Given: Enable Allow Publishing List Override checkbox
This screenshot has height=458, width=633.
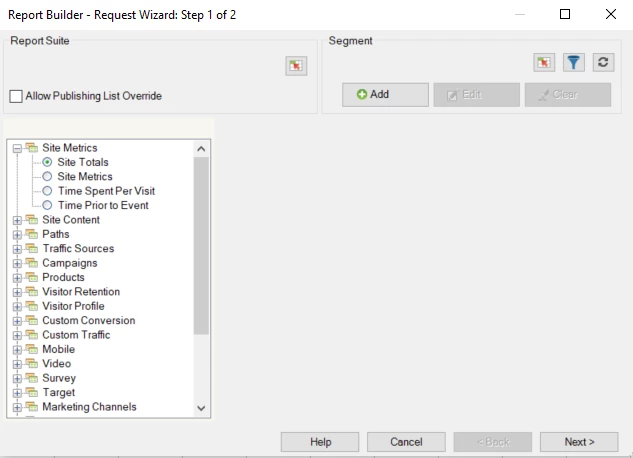Looking at the screenshot, I should [x=16, y=96].
